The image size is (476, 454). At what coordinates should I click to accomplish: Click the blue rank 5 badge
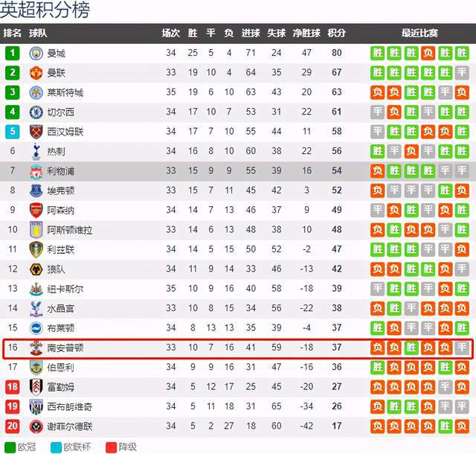(12, 132)
